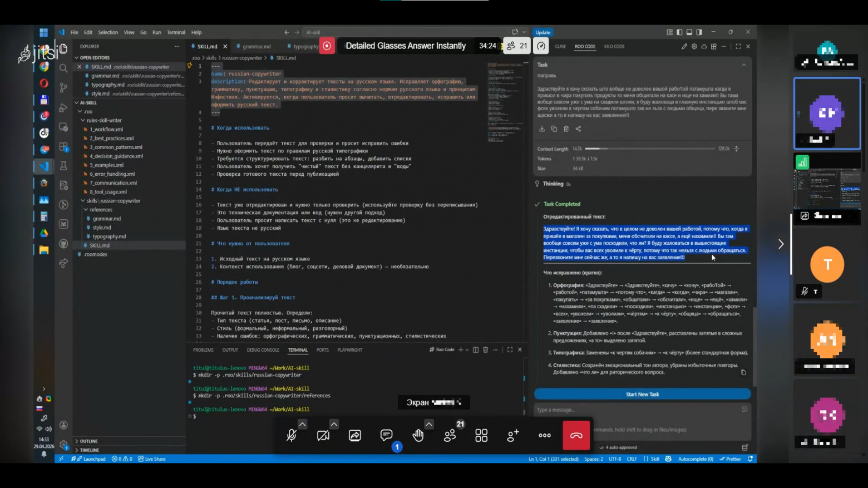Open the new terminal profile dropdown arrow
This screenshot has height=488, width=868.
(x=467, y=350)
